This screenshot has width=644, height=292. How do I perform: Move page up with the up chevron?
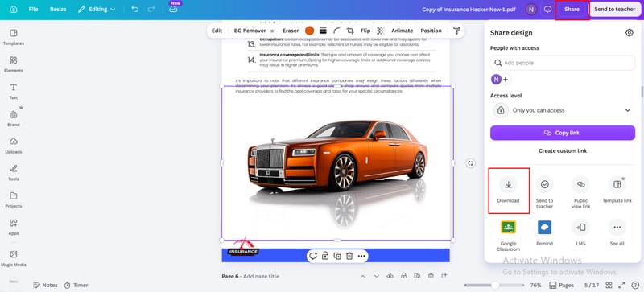(x=363, y=277)
